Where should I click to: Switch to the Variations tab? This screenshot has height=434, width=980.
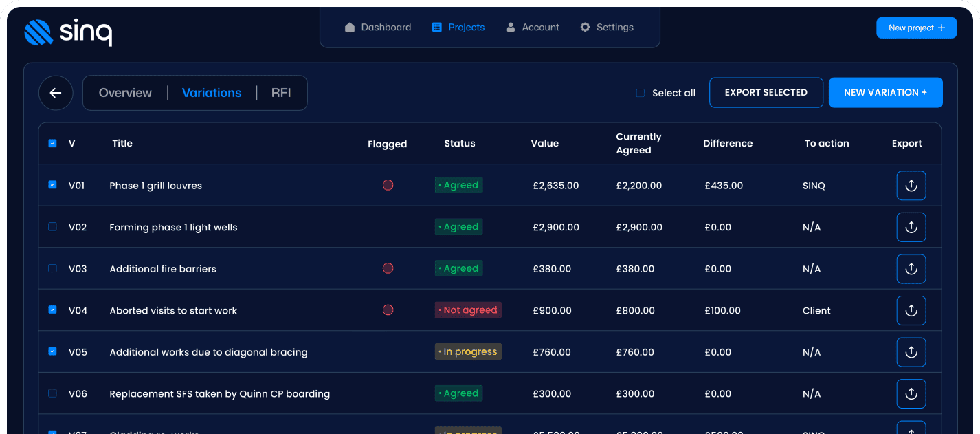pos(212,93)
